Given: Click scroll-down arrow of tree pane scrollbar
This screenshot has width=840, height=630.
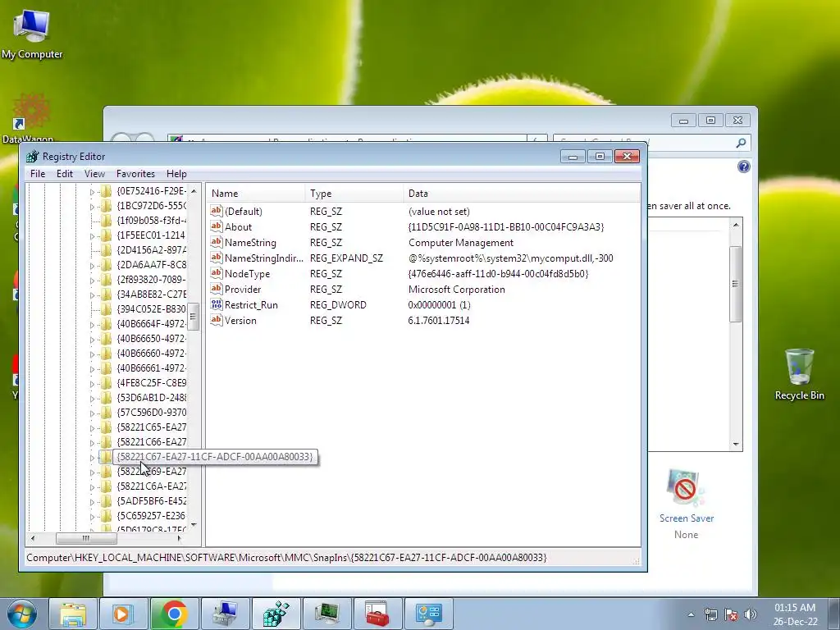Looking at the screenshot, I should [x=194, y=525].
